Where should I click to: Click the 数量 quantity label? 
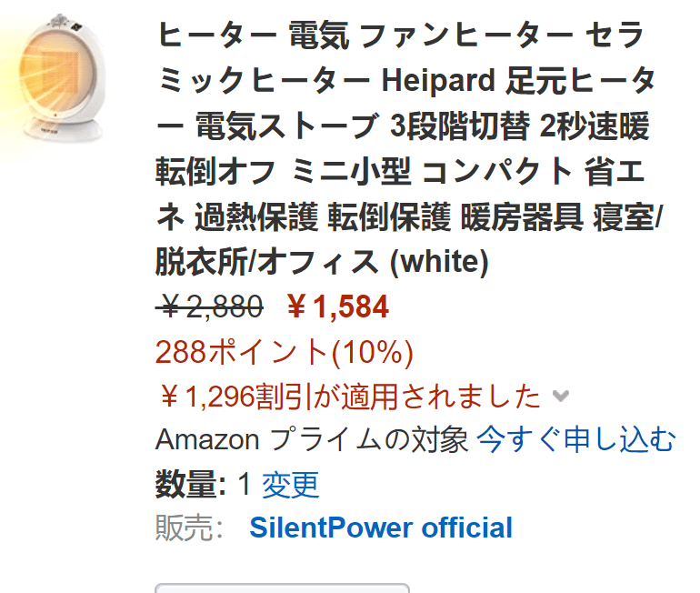click(x=191, y=485)
